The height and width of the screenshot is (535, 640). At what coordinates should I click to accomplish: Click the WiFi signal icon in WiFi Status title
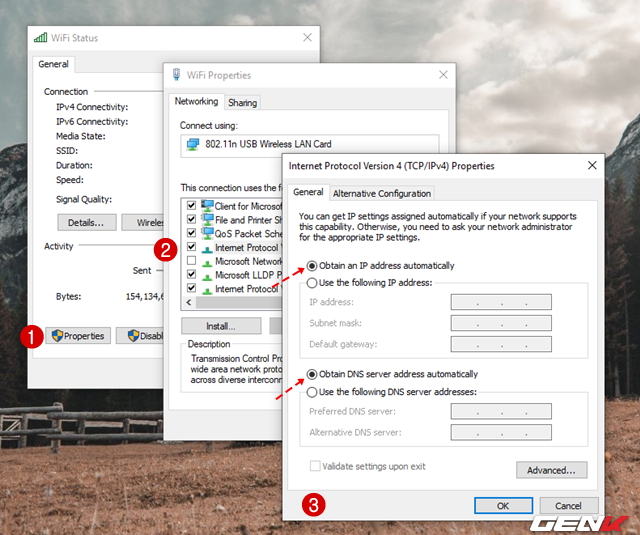pyautogui.click(x=40, y=38)
